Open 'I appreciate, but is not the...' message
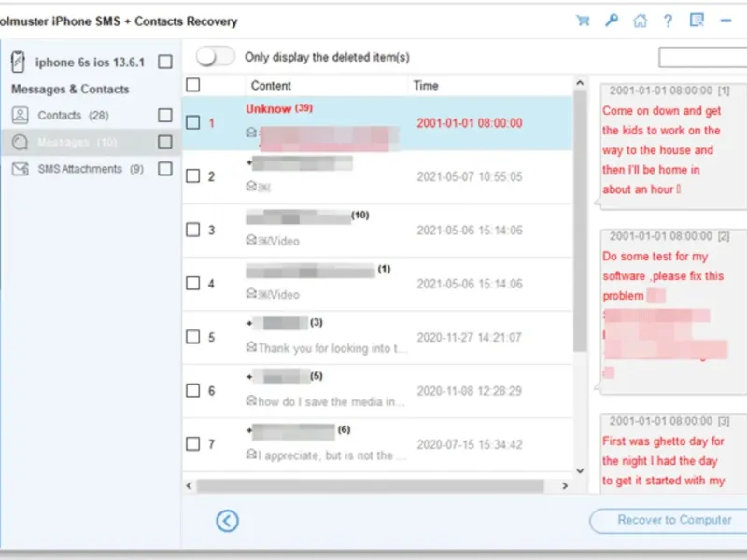This screenshot has height=560, width=747. click(332, 455)
